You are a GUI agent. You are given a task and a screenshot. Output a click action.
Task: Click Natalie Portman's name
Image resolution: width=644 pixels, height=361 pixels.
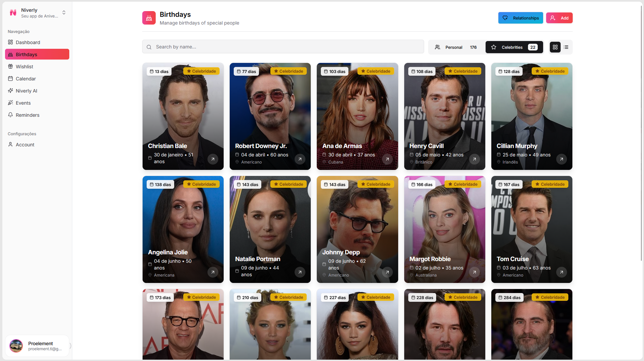point(258,259)
